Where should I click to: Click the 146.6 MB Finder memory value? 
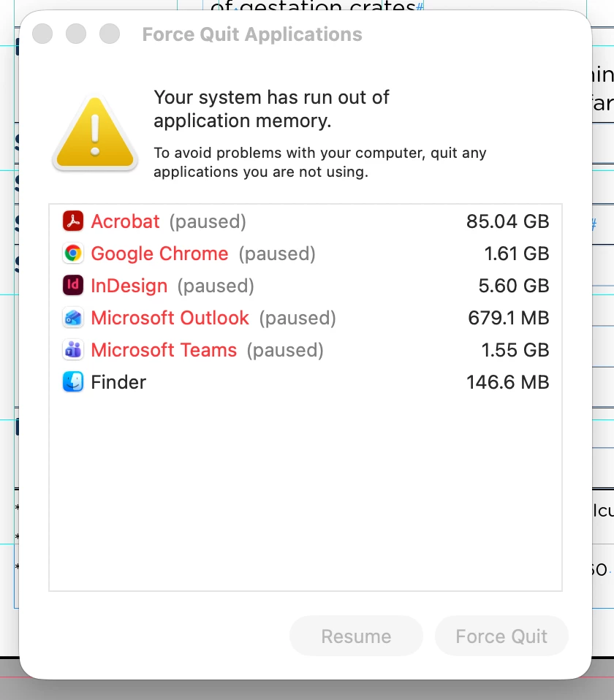click(507, 382)
